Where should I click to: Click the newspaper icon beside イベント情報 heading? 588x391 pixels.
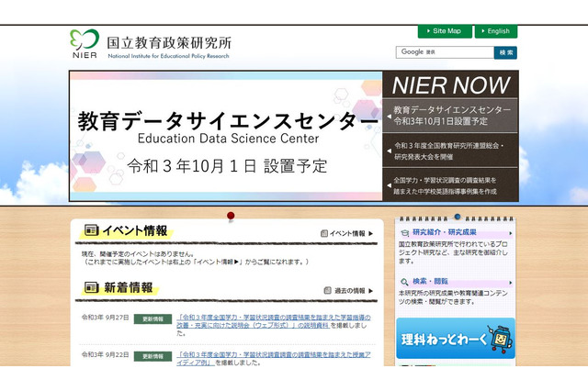coord(92,230)
